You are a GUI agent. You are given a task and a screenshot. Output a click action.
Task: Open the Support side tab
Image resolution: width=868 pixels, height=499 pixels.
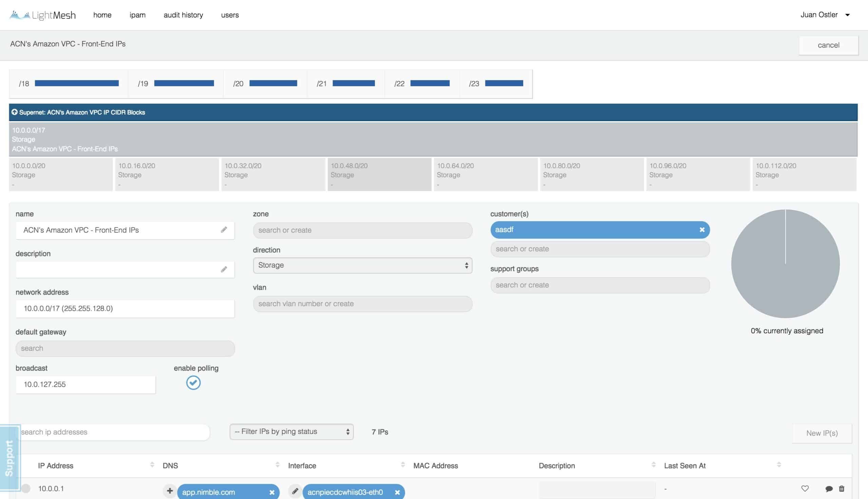[x=9, y=458]
